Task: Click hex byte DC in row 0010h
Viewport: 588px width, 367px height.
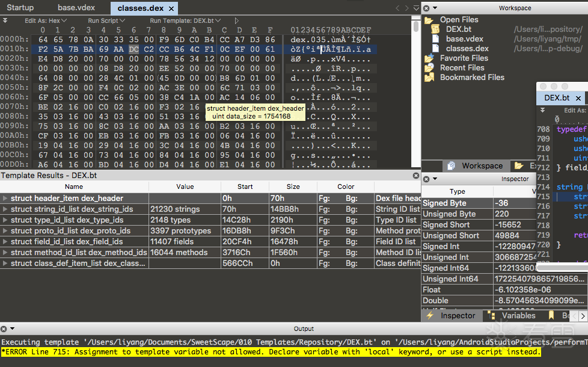Action: click(x=133, y=49)
